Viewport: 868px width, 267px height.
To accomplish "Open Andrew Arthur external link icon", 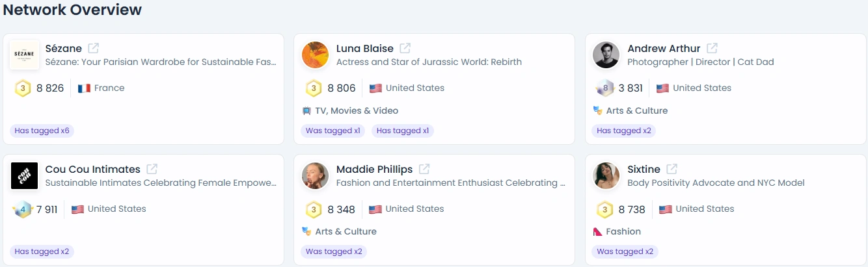I will [x=712, y=48].
